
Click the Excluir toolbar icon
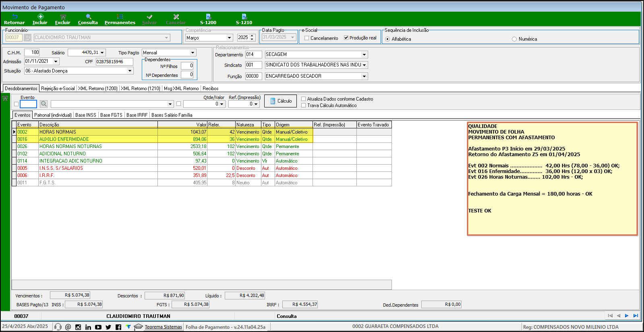(63, 16)
